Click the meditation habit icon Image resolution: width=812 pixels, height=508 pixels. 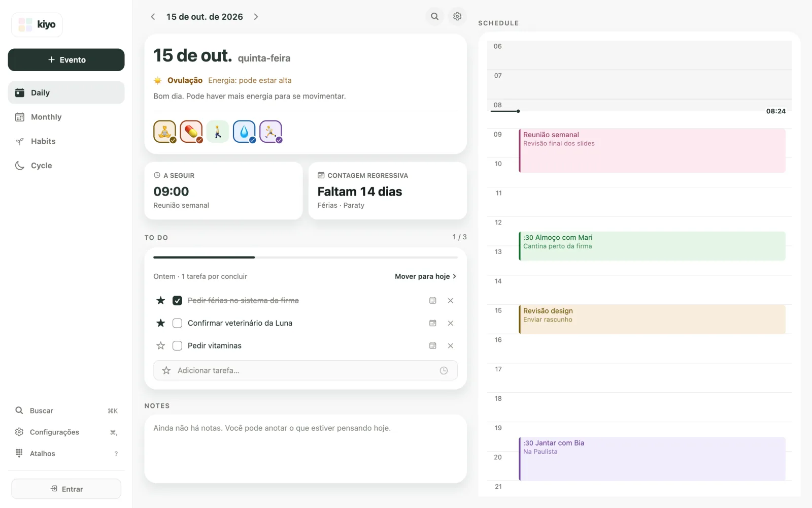coord(165,132)
